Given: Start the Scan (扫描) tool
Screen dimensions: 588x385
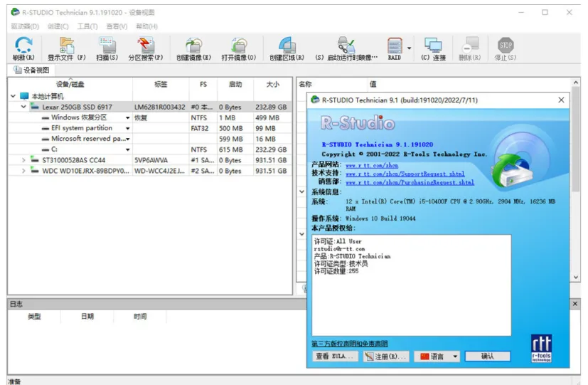Looking at the screenshot, I should (x=107, y=49).
